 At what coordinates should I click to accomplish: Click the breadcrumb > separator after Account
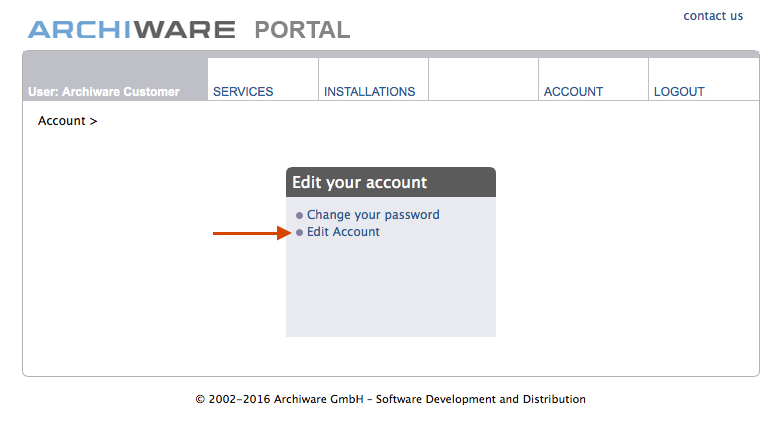tap(93, 121)
